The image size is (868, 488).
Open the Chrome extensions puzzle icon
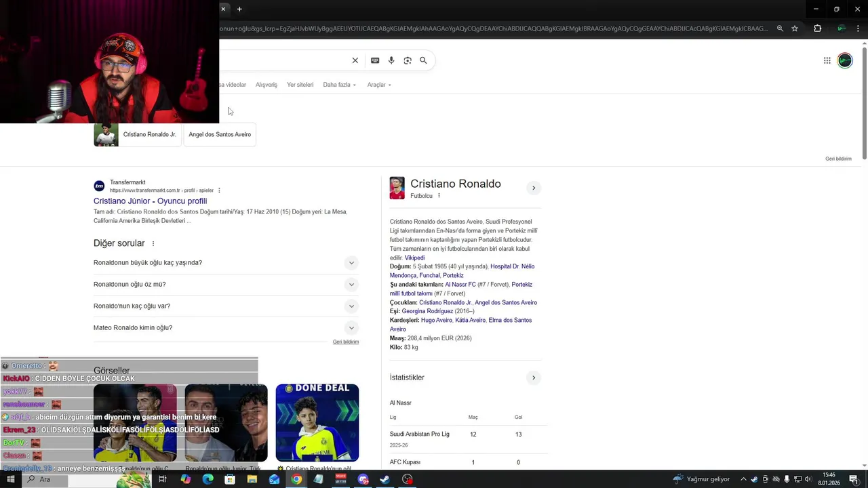click(x=817, y=28)
